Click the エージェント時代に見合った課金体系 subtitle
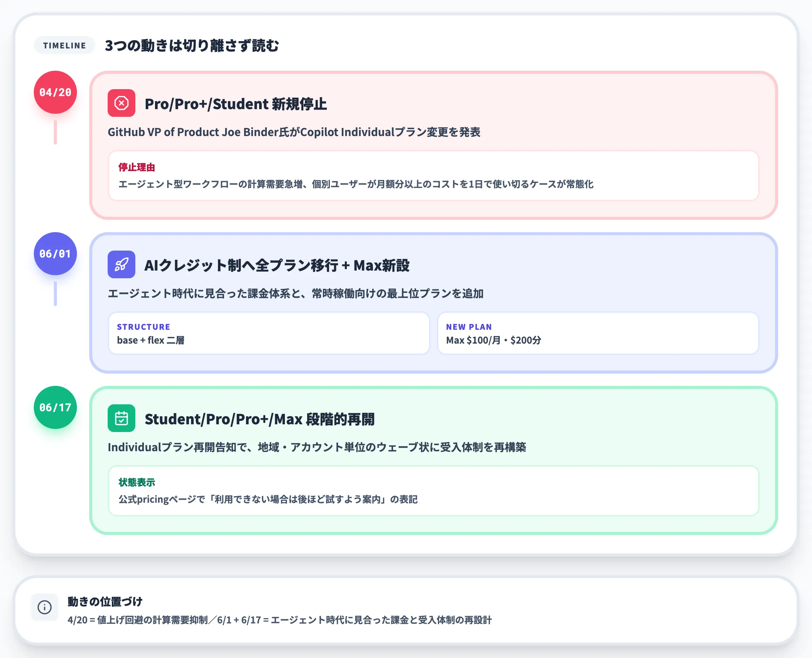 [x=296, y=294]
